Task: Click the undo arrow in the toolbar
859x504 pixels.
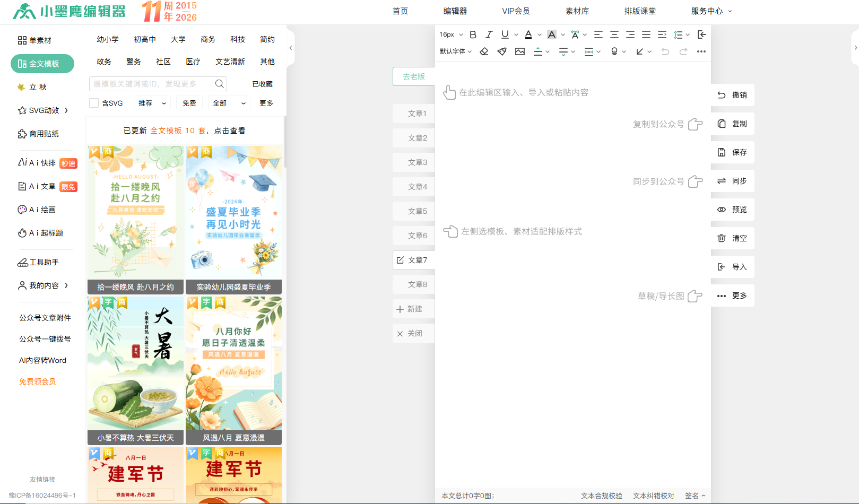Action: click(x=665, y=51)
